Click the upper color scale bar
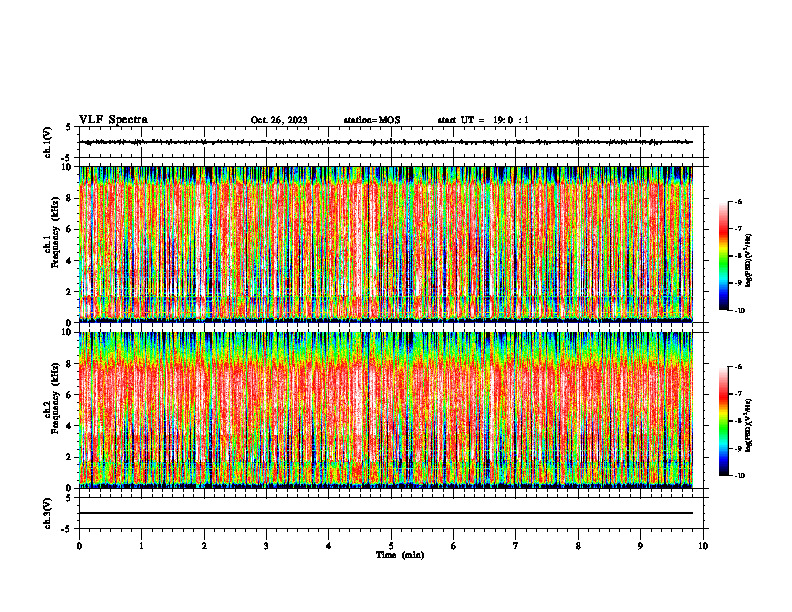The height and width of the screenshot is (612, 792). [723, 256]
